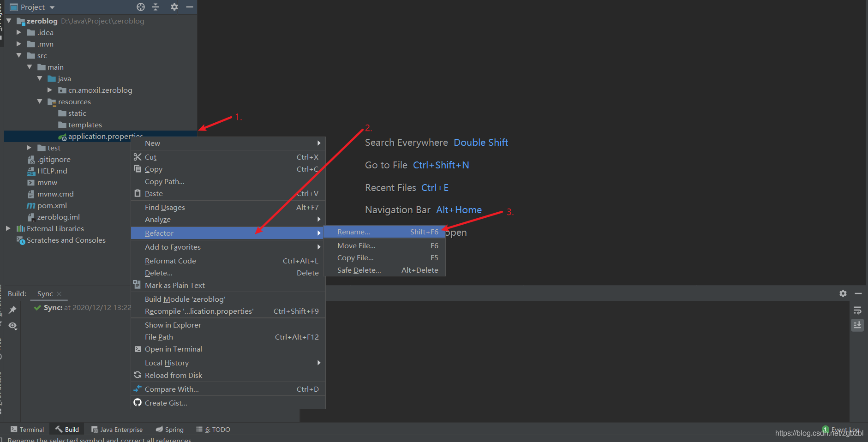The image size is (868, 442).
Task: Choose File Path entry
Action: point(228,337)
